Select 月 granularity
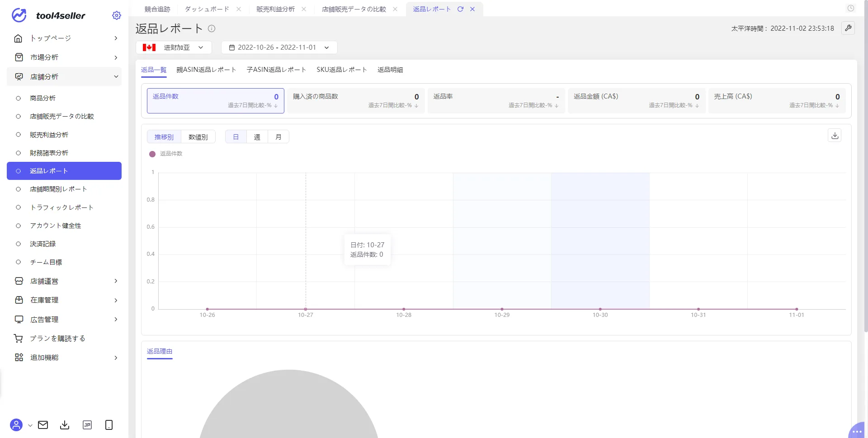This screenshot has height=438, width=868. (x=278, y=137)
